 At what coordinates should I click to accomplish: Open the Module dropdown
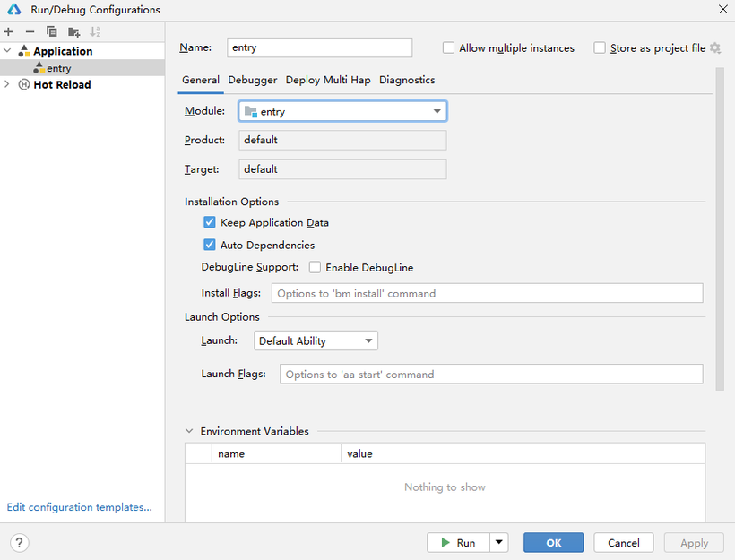coord(342,111)
